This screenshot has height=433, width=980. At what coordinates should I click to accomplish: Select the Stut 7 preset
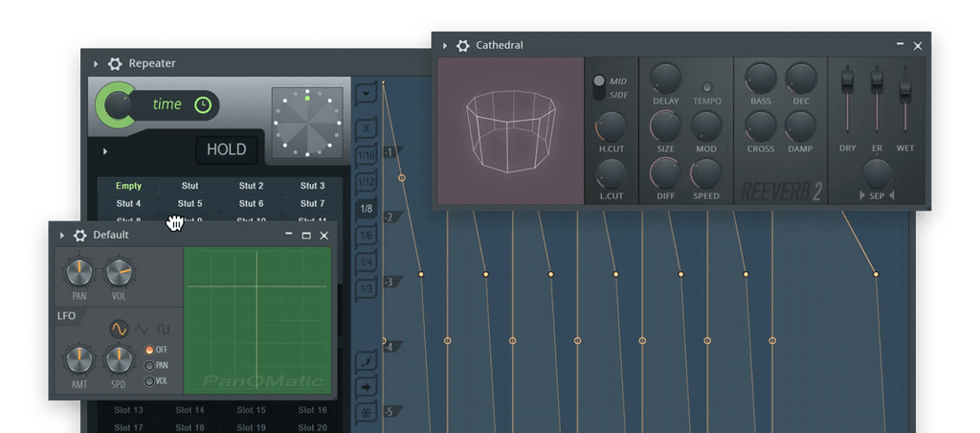pyautogui.click(x=313, y=203)
